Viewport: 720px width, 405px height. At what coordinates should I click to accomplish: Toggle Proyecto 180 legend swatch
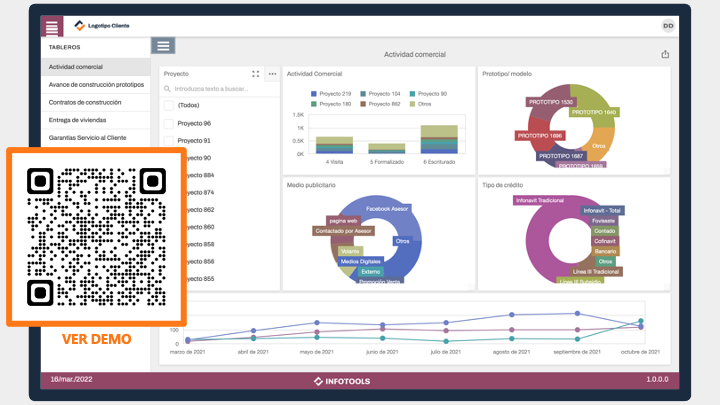click(314, 104)
